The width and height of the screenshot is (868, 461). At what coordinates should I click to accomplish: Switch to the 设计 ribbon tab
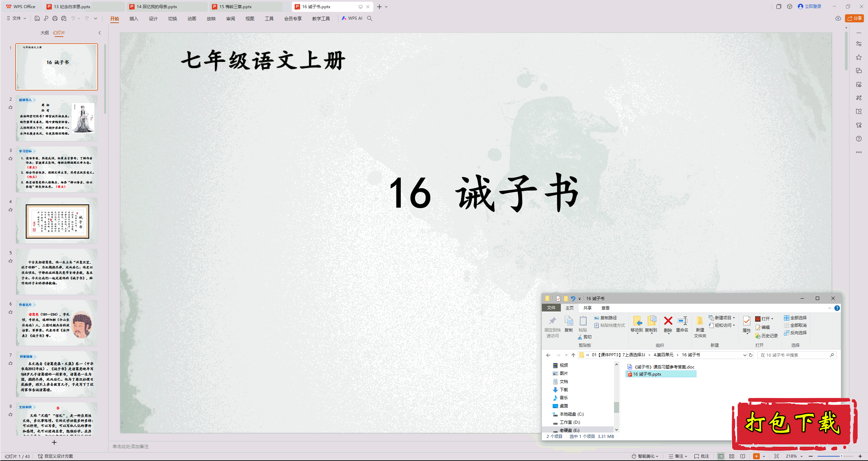(153, 19)
